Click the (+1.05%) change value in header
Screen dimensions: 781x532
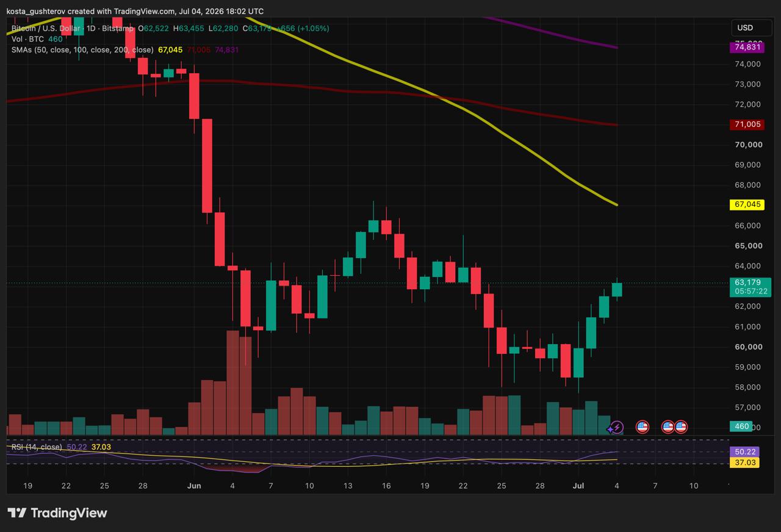[313, 28]
